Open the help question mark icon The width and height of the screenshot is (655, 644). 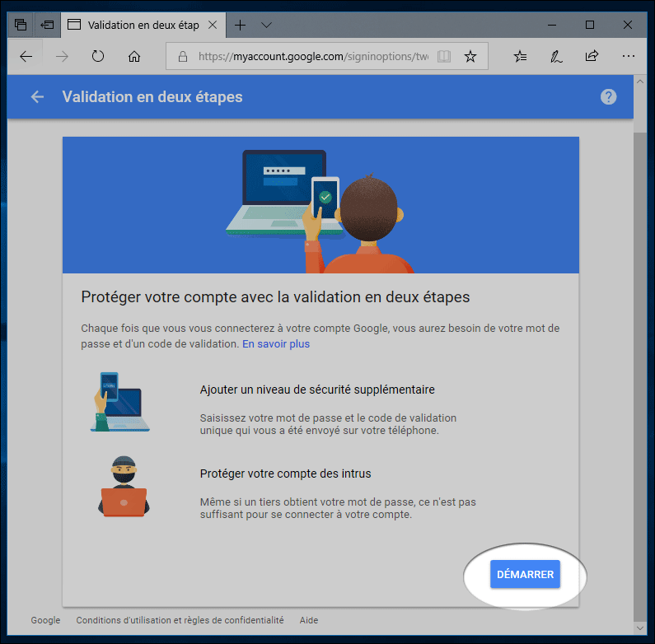point(608,97)
